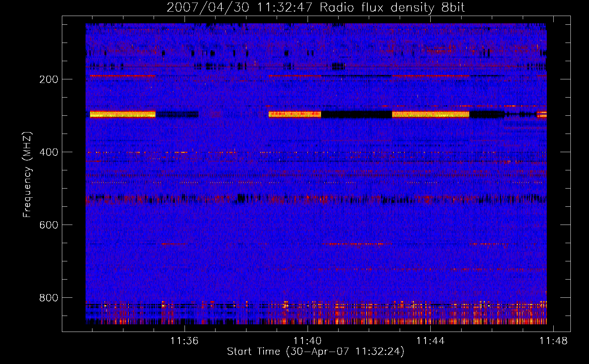Click the 400 frequency tick label
Viewport: 589px width, 364px height.
49,152
